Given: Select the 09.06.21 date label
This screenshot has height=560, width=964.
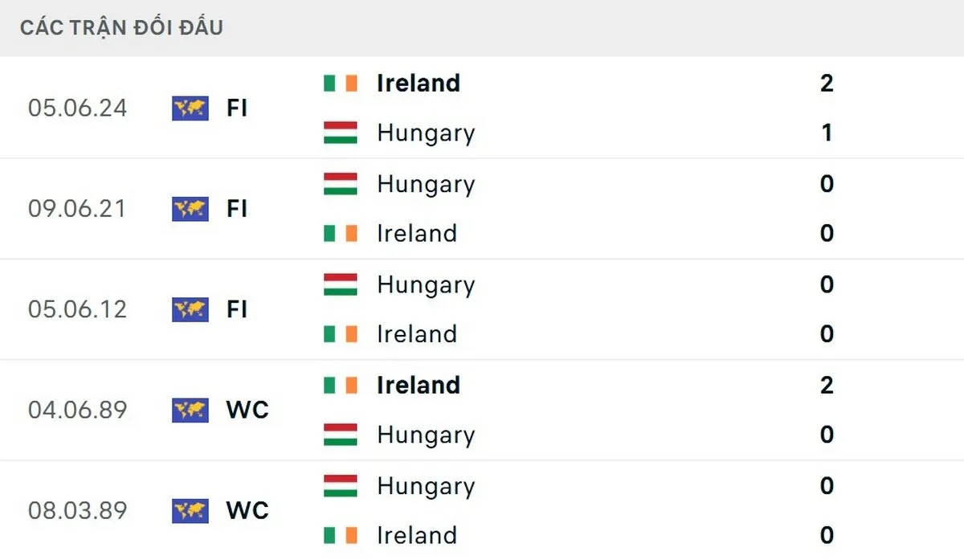Looking at the screenshot, I should [x=77, y=209].
